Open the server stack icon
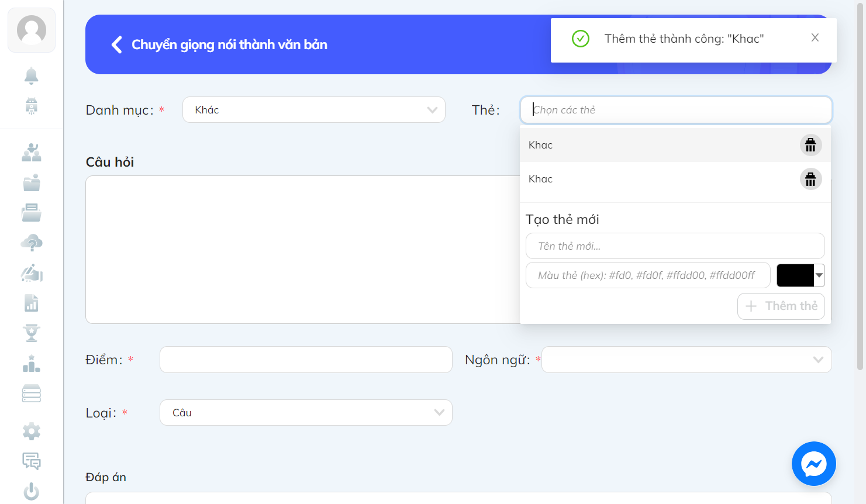Viewport: 866px width, 504px height. coord(32,393)
